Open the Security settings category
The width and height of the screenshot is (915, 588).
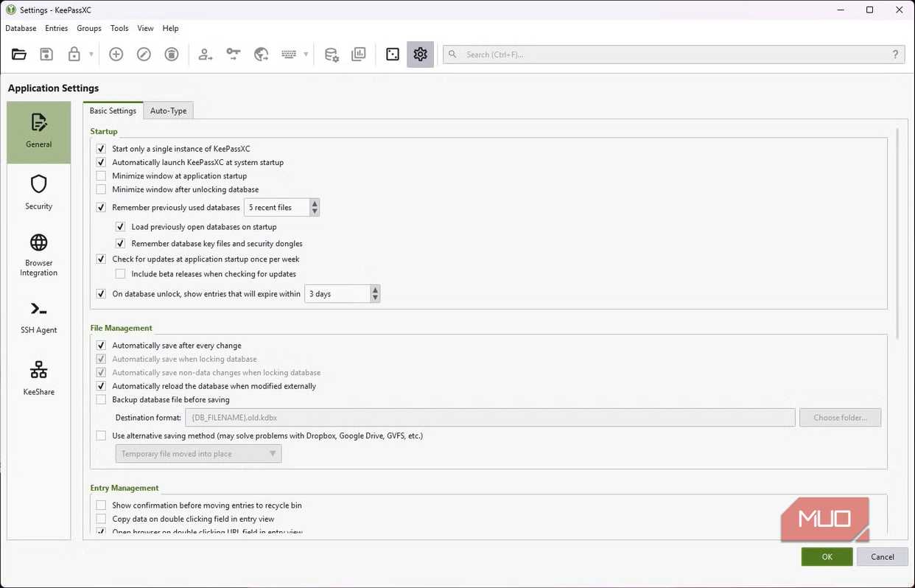tap(39, 193)
